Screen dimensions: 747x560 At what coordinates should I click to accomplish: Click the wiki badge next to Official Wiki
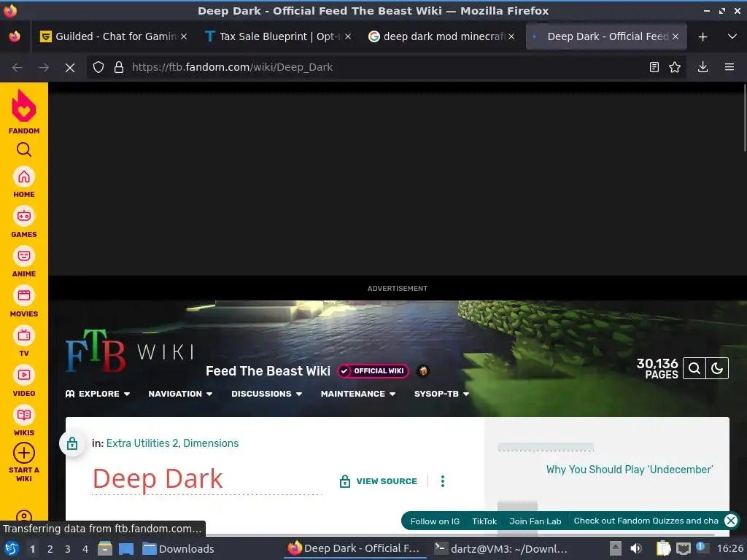(422, 371)
